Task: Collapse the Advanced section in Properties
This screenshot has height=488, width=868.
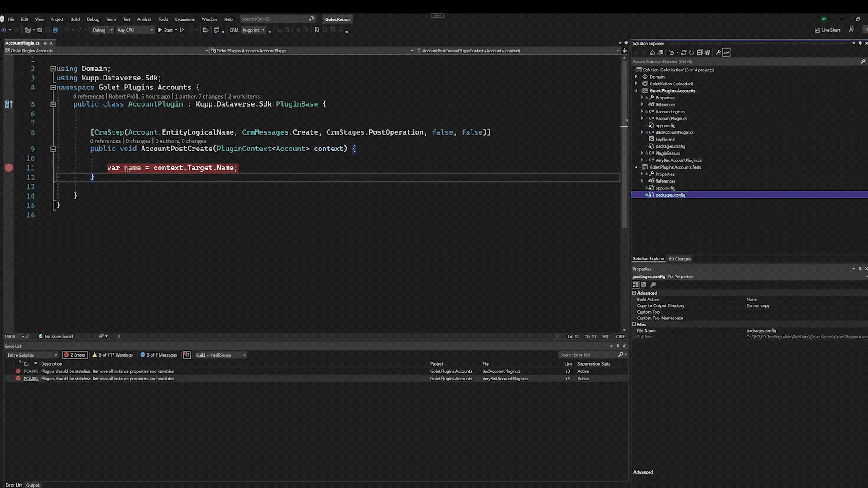Action: coord(634,293)
